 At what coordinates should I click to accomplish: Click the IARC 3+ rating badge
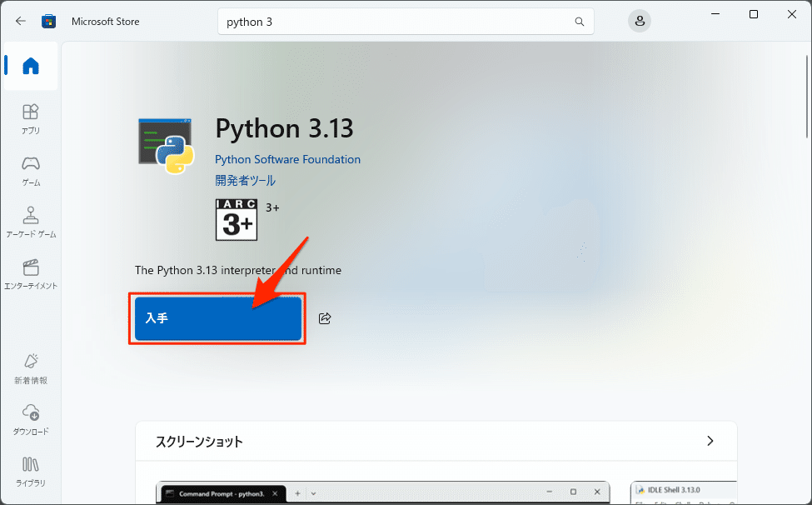click(x=237, y=220)
